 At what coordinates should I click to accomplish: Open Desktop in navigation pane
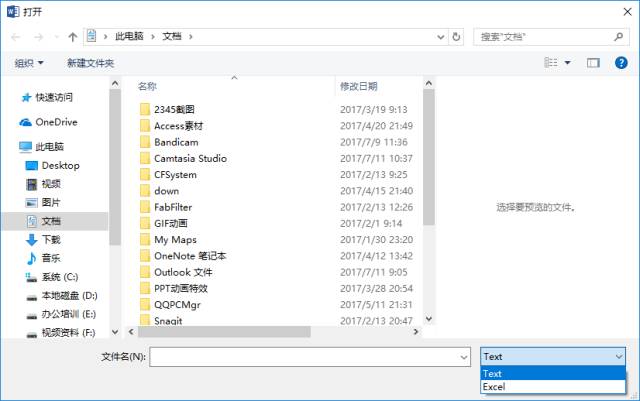60,165
